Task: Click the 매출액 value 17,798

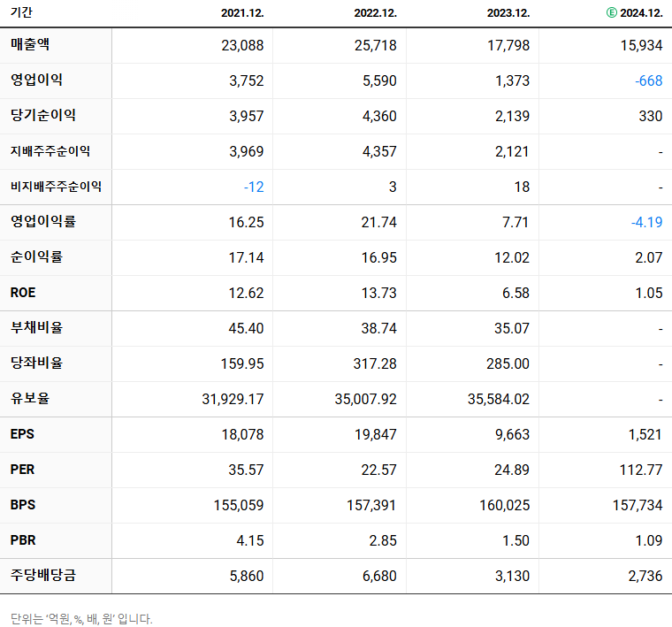Action: pyautogui.click(x=508, y=45)
